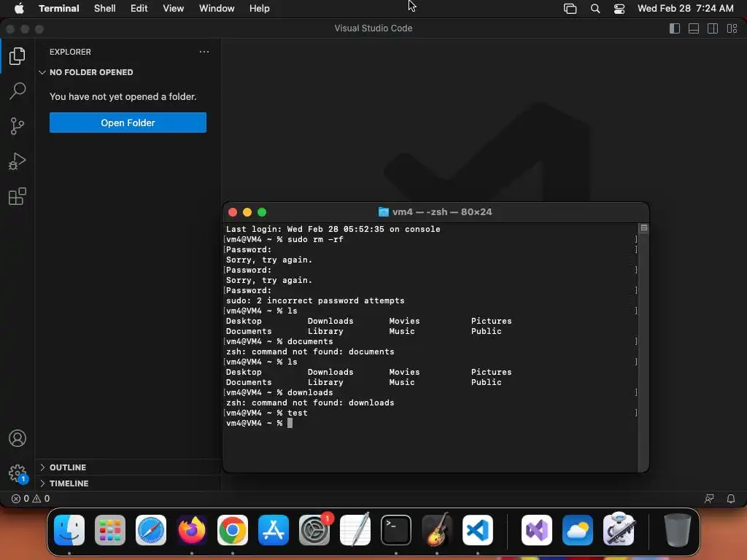This screenshot has width=747, height=560.
Task: Open Launchpad from the Dock
Action: [110, 530]
